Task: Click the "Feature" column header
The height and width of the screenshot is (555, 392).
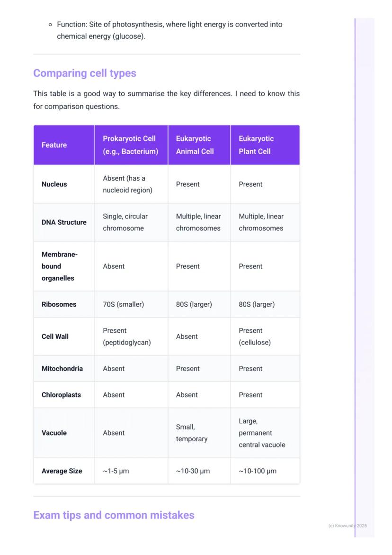Action: 54,145
